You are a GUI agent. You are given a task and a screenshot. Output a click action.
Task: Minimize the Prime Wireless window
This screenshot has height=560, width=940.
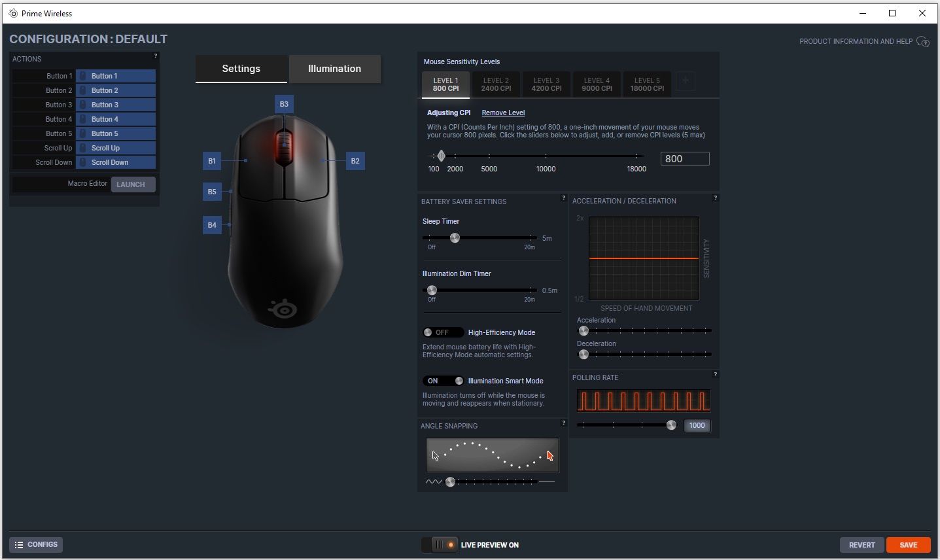click(x=863, y=13)
